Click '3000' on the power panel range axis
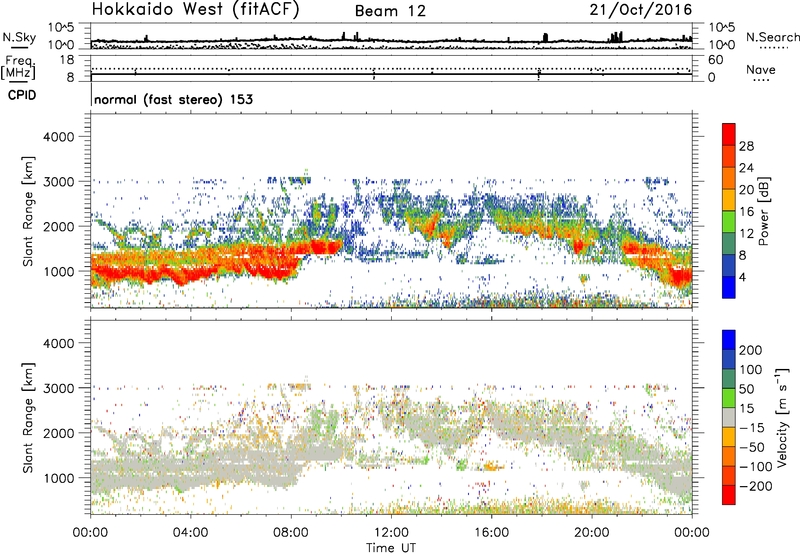 (x=59, y=182)
